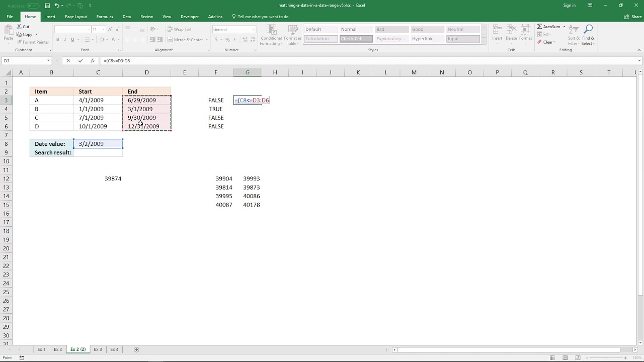This screenshot has height=362, width=644.
Task: Apply Comma style
Action: (x=235, y=40)
